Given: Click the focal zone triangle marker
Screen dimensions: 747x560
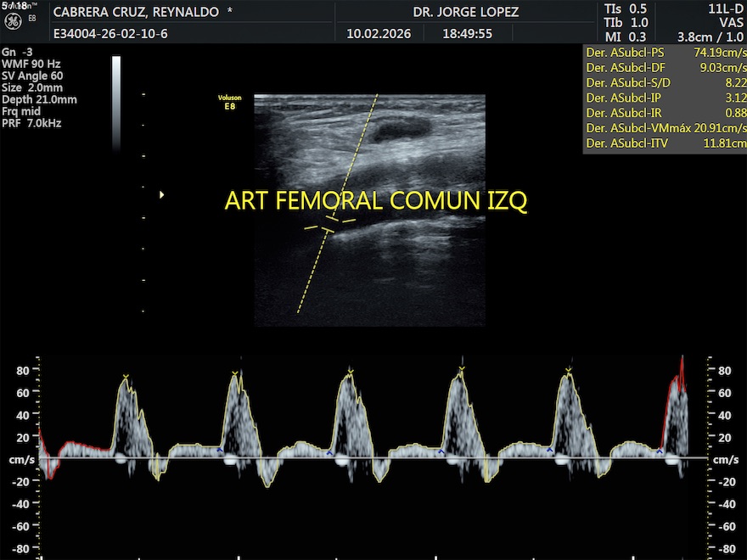Looking at the screenshot, I should coord(161,194).
